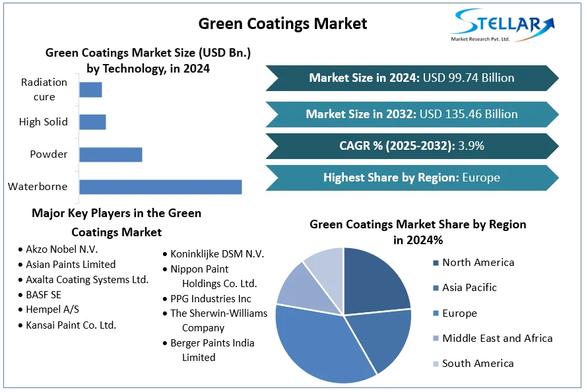The image size is (586, 392).
Task: Select the Radiation cure bar
Action: tap(90, 90)
